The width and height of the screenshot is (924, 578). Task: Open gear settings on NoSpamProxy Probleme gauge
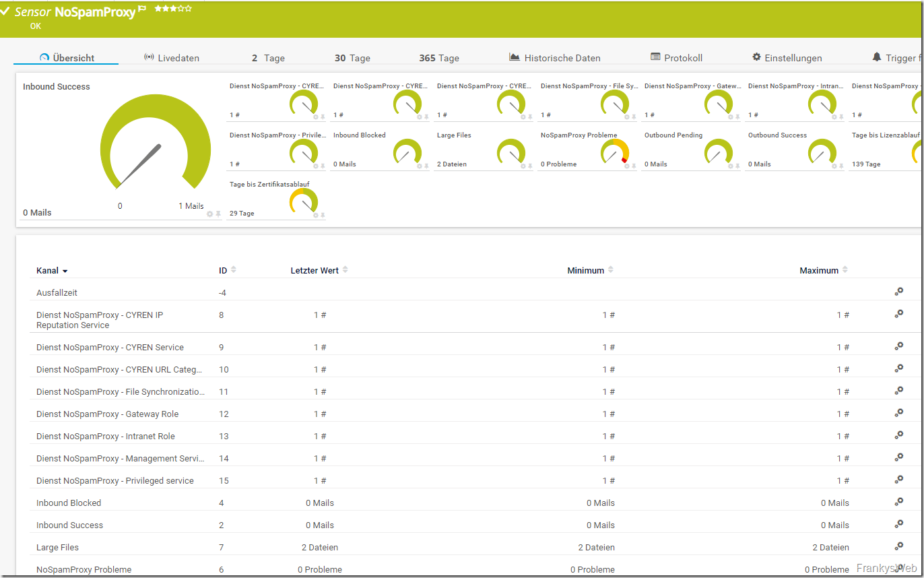[626, 166]
